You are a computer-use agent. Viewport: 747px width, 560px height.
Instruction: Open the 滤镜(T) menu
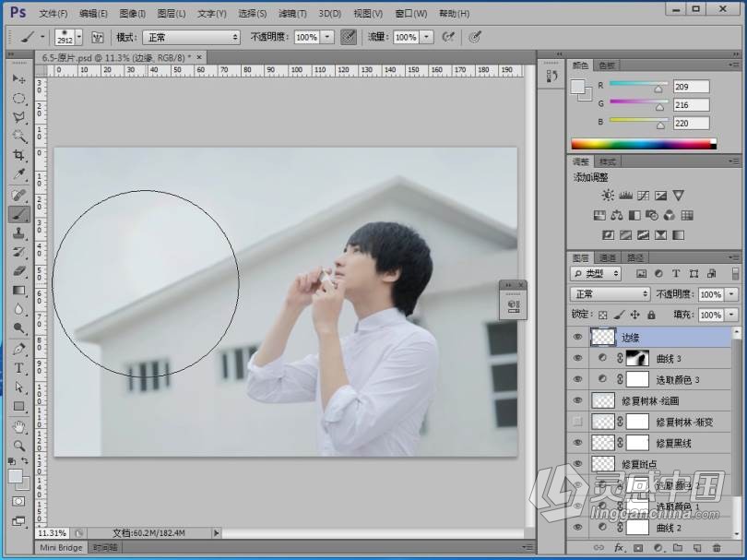click(292, 14)
